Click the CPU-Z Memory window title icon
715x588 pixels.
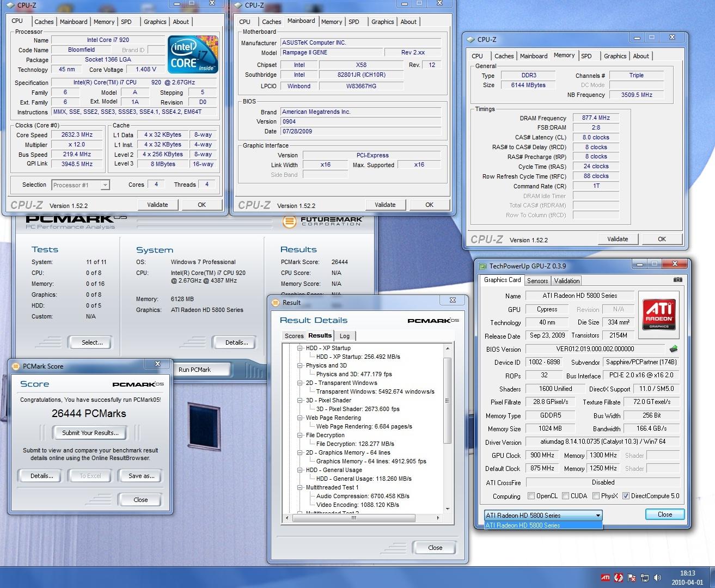point(470,39)
